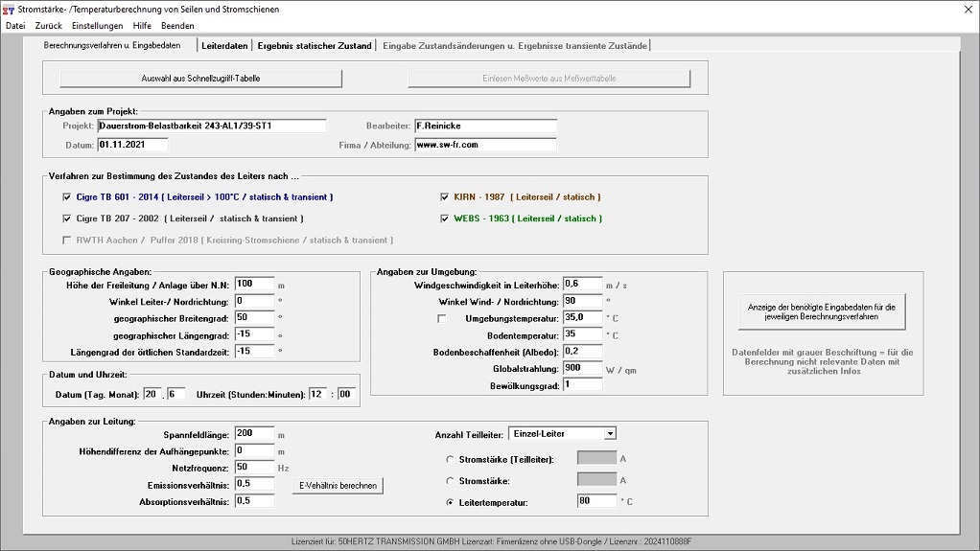Switch to the Leiterdaten tab

[x=224, y=45]
